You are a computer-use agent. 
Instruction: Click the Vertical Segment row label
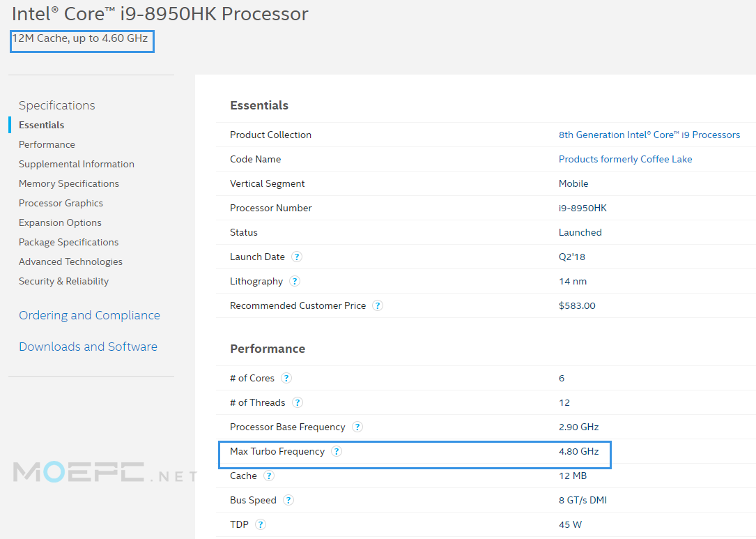267,183
